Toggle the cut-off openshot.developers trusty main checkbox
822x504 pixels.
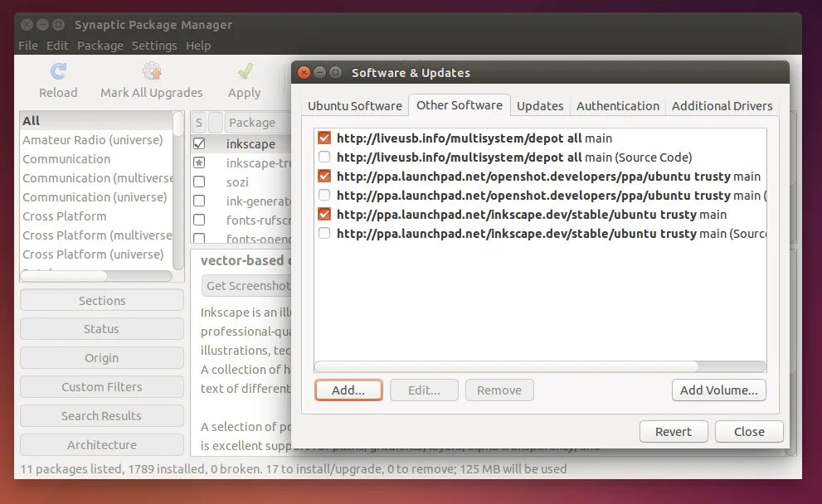click(324, 195)
